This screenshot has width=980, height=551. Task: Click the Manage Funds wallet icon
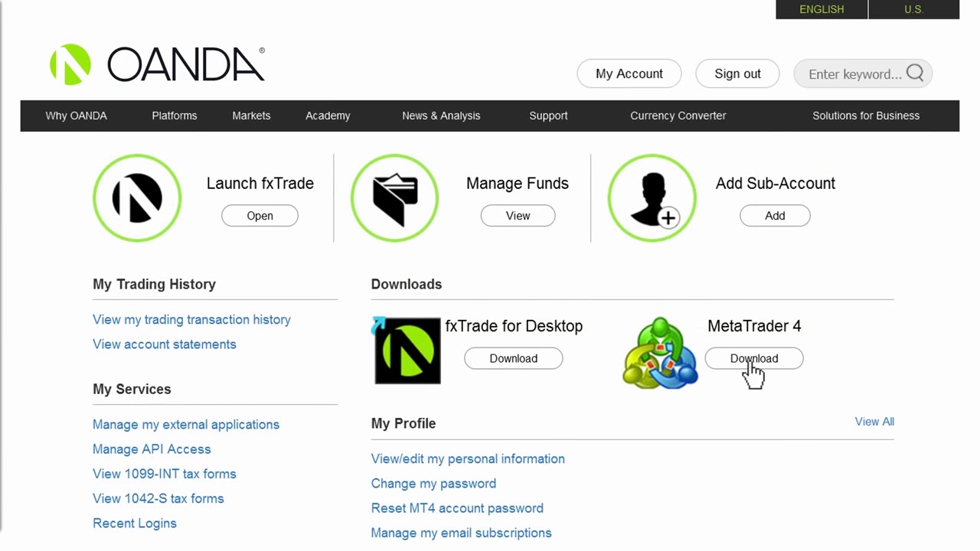click(x=395, y=198)
